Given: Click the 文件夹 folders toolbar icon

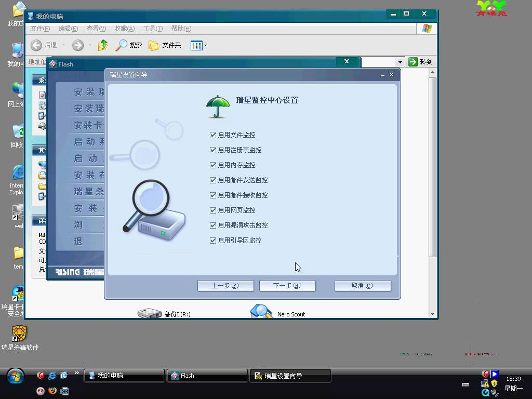Looking at the screenshot, I should click(154, 45).
